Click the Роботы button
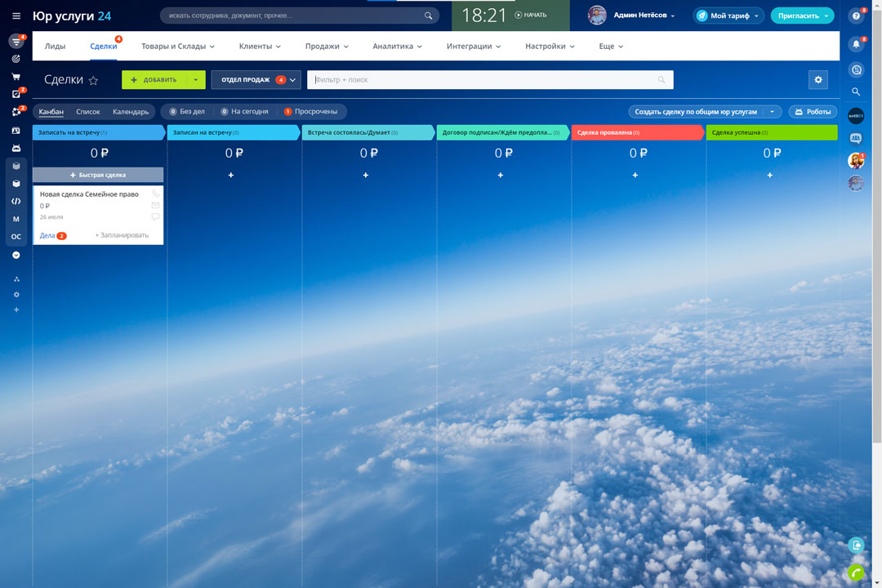 pyautogui.click(x=813, y=112)
